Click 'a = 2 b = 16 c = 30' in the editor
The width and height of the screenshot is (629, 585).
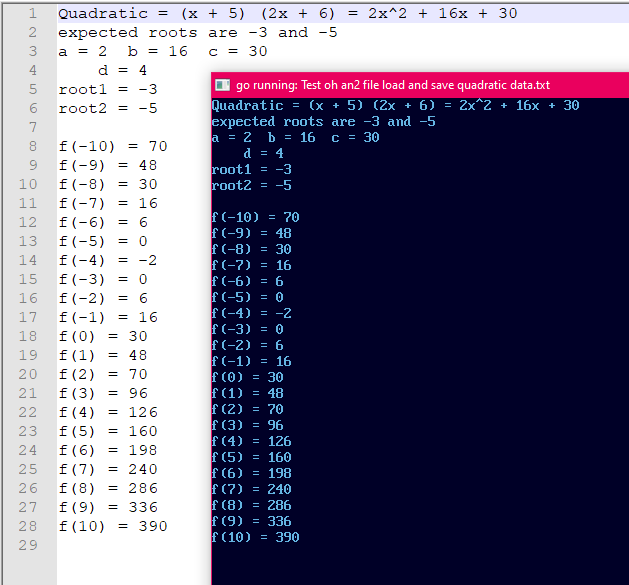point(163,51)
